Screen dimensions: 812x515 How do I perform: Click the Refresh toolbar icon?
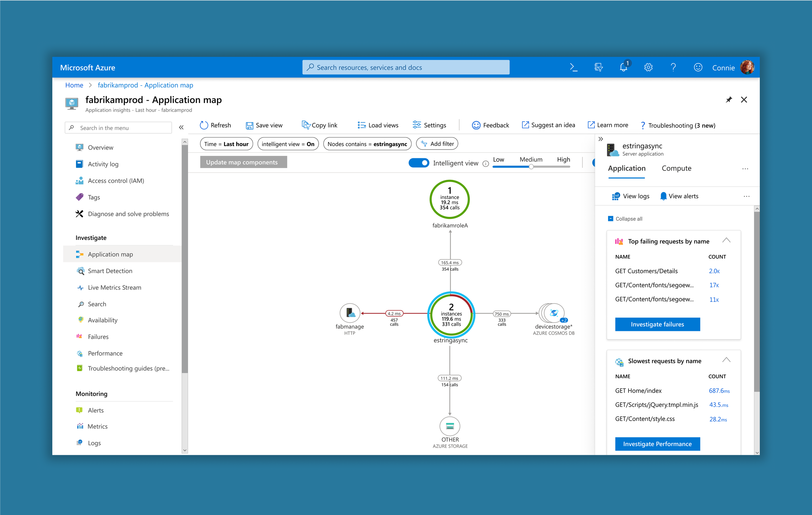(x=204, y=125)
